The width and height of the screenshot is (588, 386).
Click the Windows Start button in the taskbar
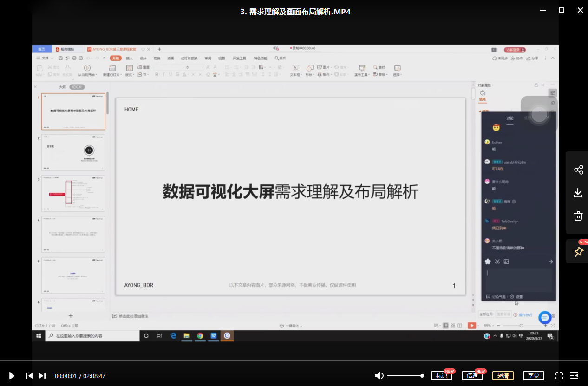[39, 335]
